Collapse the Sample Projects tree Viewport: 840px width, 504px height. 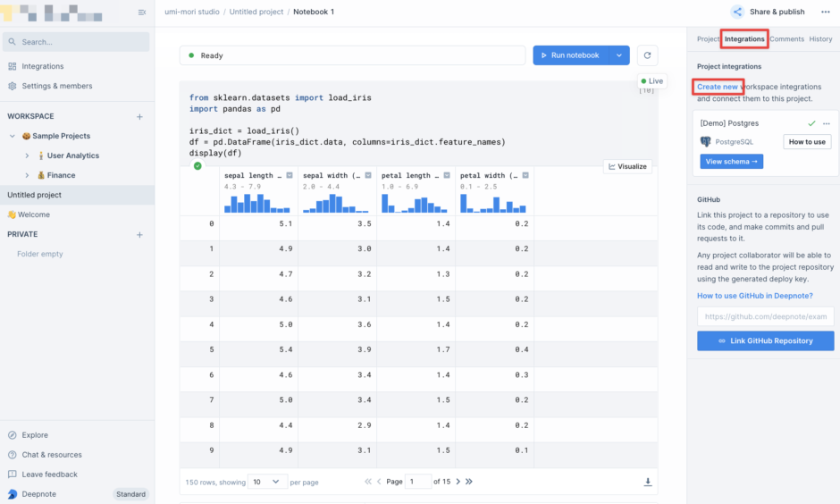pyautogui.click(x=13, y=136)
